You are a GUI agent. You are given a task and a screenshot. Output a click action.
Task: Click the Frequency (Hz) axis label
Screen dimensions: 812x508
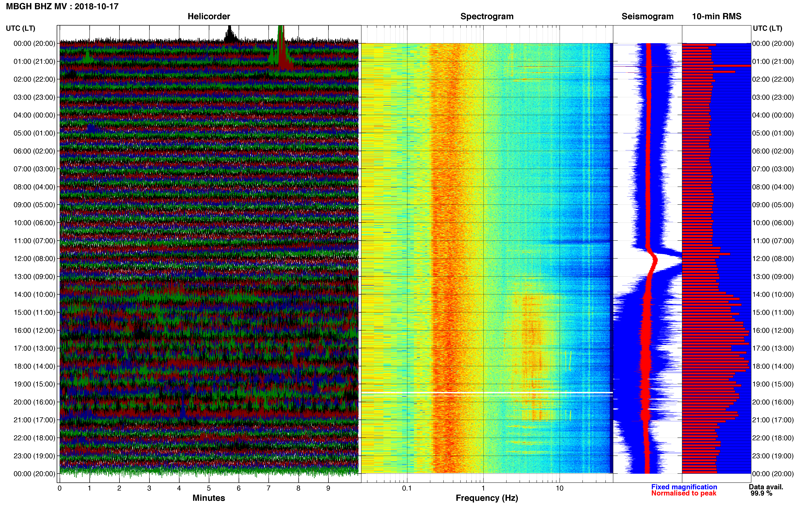(x=487, y=498)
